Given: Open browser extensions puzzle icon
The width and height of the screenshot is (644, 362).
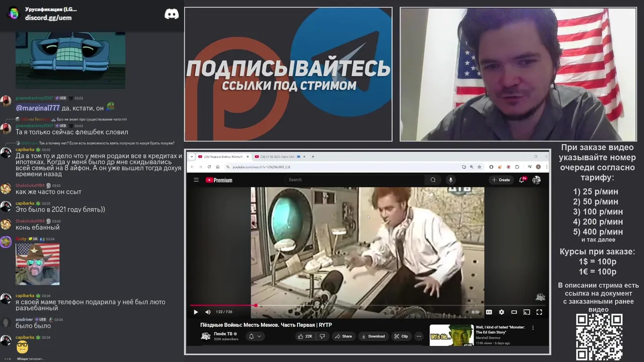Looking at the screenshot, I should pos(517,167).
